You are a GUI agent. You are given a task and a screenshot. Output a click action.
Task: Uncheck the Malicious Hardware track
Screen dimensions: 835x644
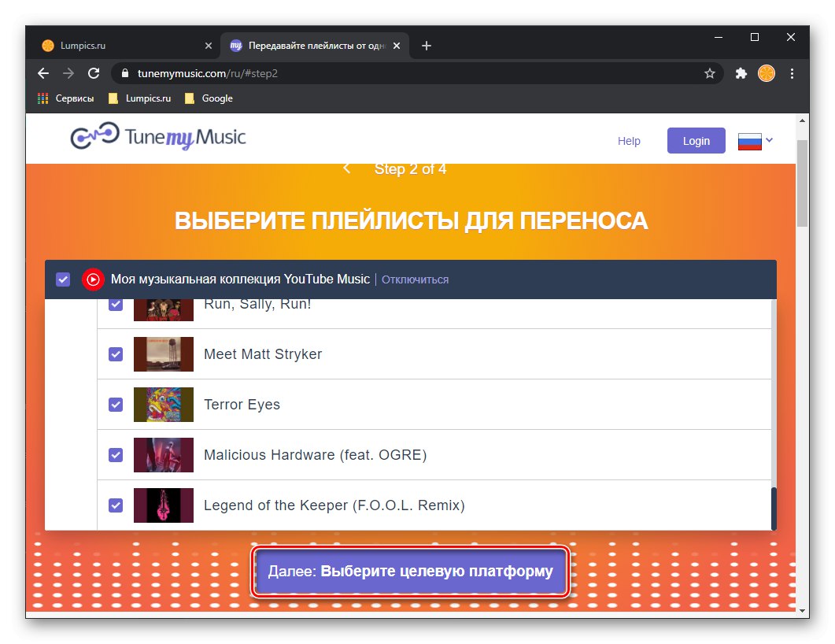point(116,455)
